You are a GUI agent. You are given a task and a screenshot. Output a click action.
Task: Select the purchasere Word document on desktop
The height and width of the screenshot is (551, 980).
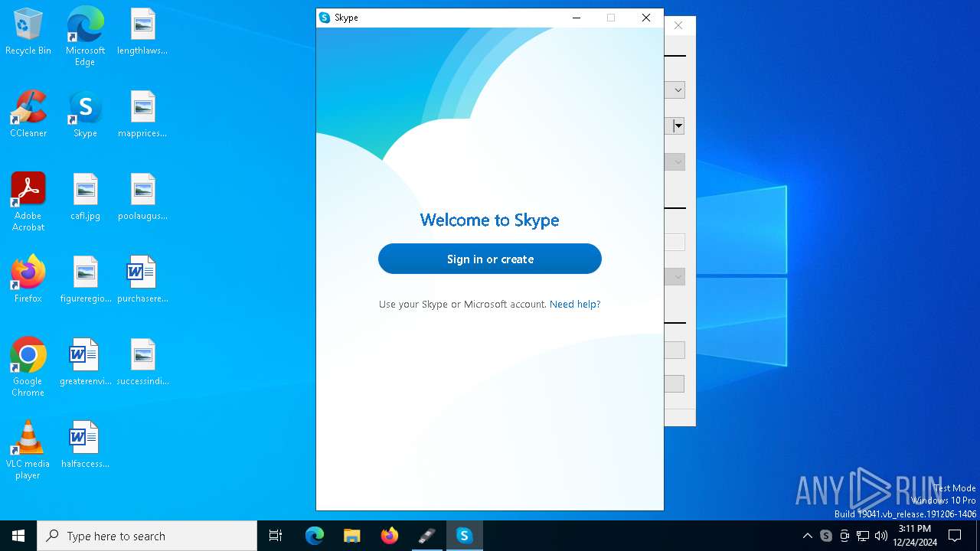coord(142,280)
